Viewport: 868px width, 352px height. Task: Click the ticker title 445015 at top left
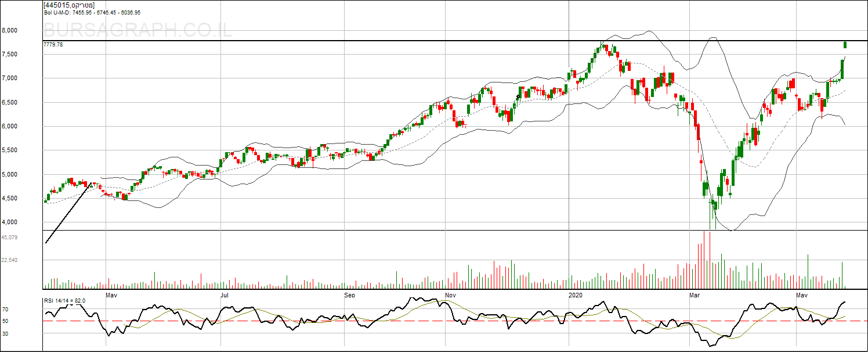coord(69,5)
